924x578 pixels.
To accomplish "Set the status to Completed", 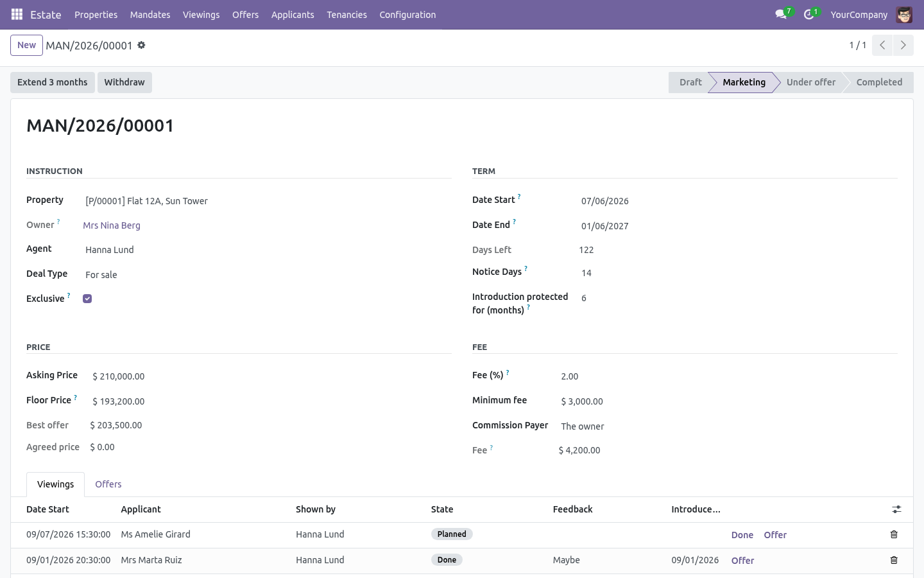I will (x=879, y=82).
